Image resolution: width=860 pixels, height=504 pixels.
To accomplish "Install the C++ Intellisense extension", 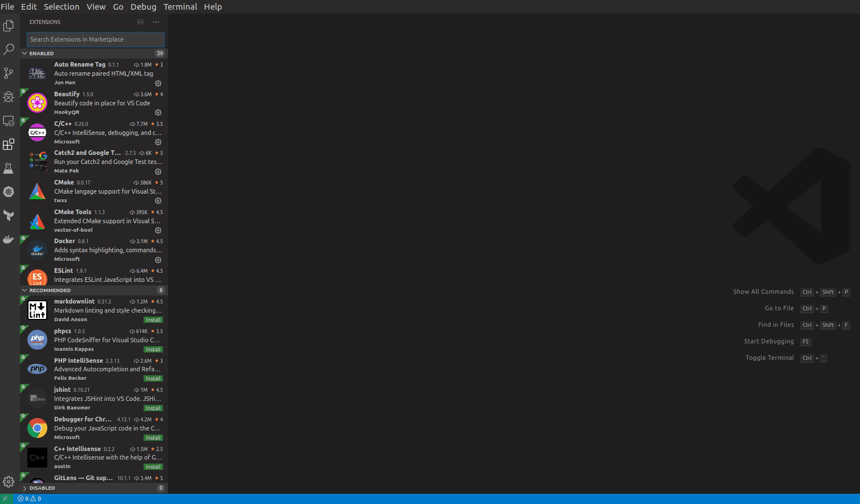I will [153, 467].
